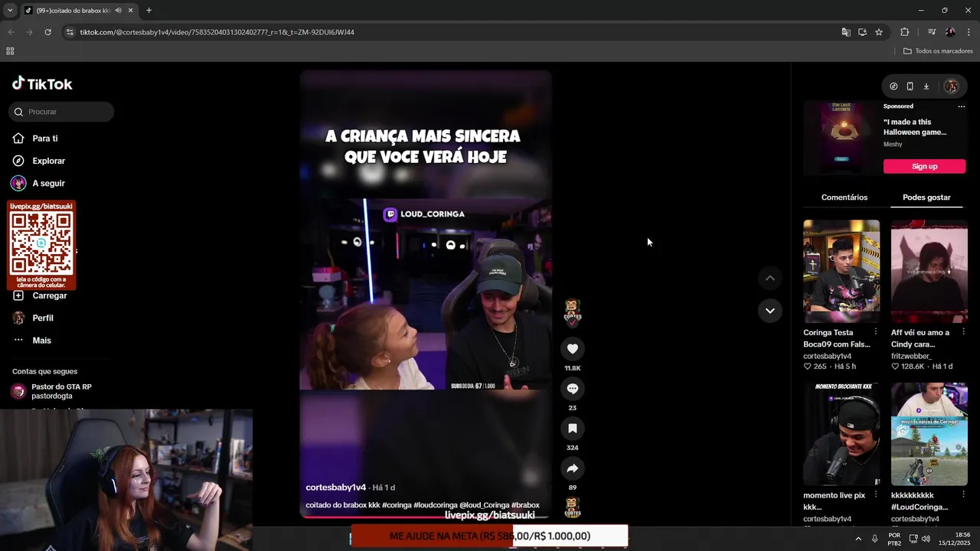The image size is (980, 551).
Task: Open the Explorar section
Action: coord(48,161)
